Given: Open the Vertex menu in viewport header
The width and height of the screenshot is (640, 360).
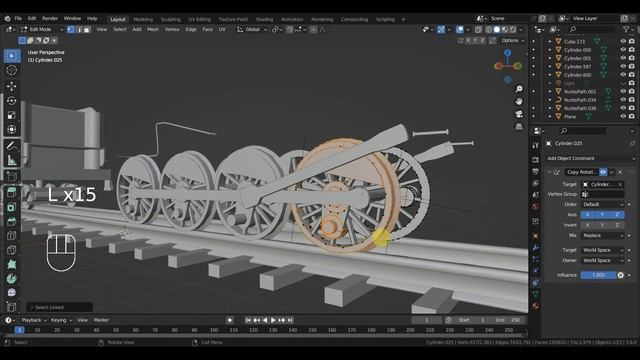Looking at the screenshot, I should point(172,29).
